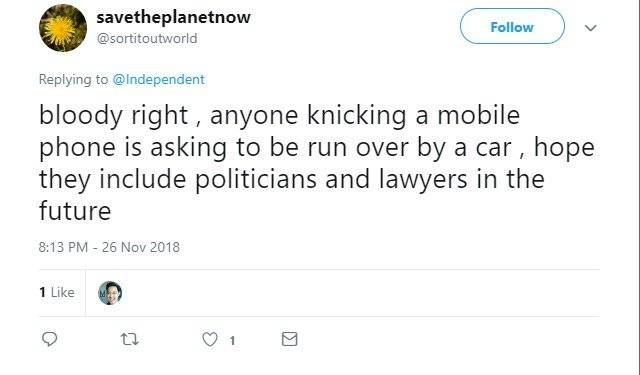
Task: Click the word 'bloody' starting the tweet
Action: (x=80, y=116)
